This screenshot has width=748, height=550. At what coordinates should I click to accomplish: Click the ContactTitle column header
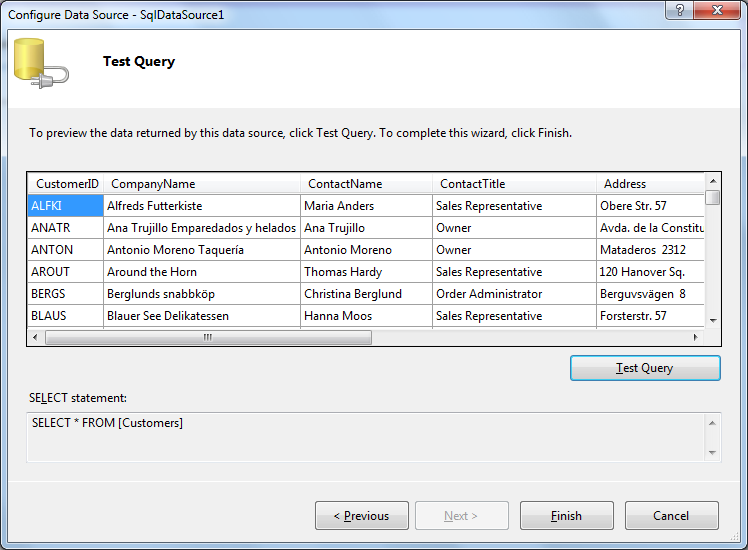515,184
